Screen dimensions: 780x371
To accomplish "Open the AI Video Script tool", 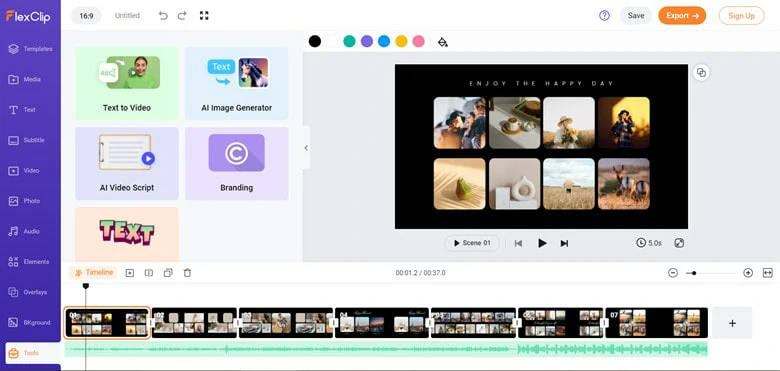I will tap(127, 164).
